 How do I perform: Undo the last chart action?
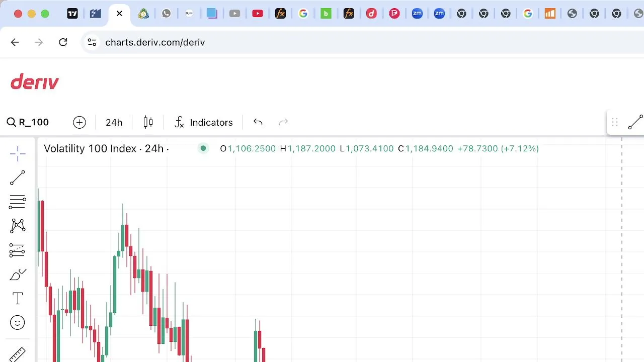258,122
